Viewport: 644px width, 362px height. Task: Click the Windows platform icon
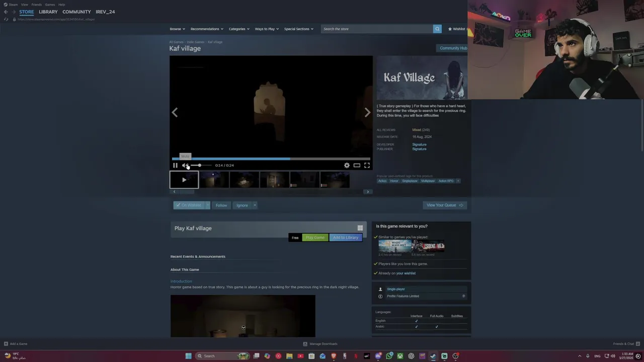(x=360, y=228)
